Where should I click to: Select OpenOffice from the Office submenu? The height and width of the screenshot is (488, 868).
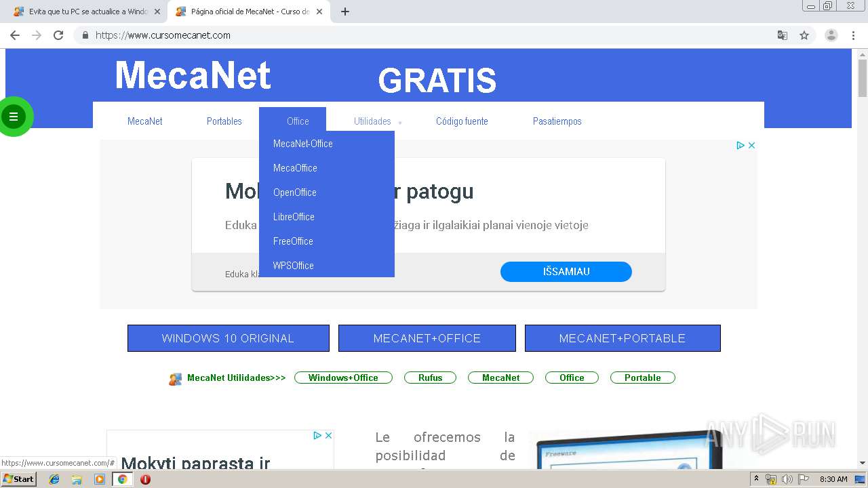(327, 192)
